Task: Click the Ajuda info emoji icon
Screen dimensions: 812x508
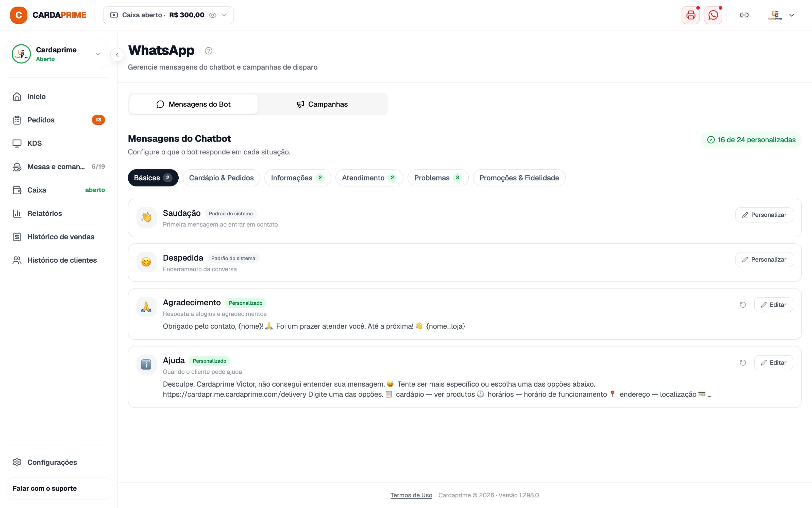Action: [x=146, y=364]
